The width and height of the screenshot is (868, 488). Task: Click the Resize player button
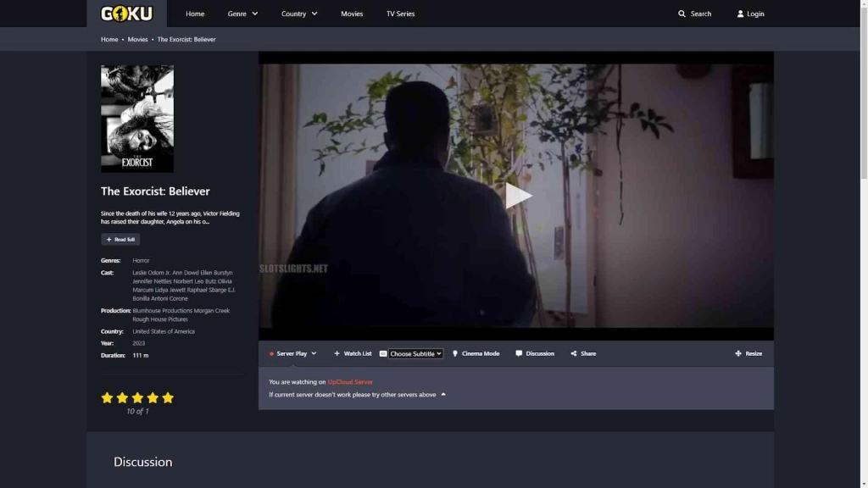(748, 353)
